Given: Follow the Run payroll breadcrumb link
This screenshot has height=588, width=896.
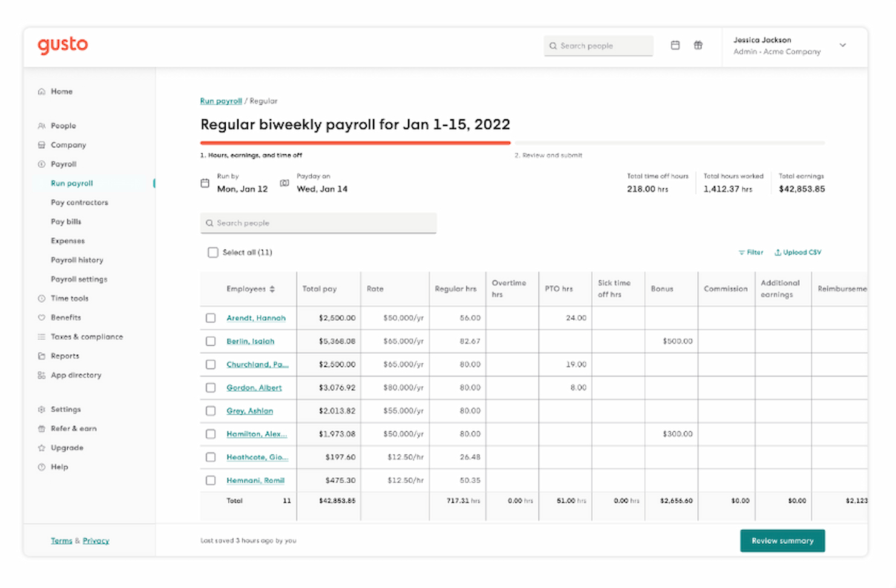Looking at the screenshot, I should (x=221, y=101).
